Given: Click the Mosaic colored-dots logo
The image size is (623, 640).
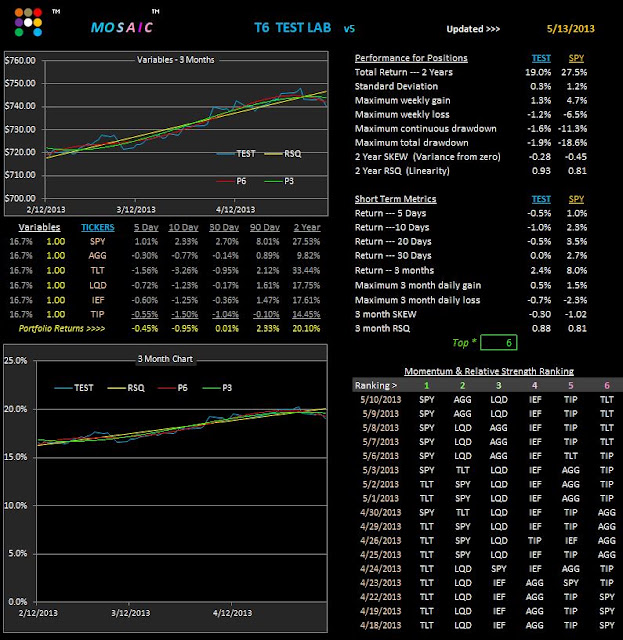Looking at the screenshot, I should 28,22.
